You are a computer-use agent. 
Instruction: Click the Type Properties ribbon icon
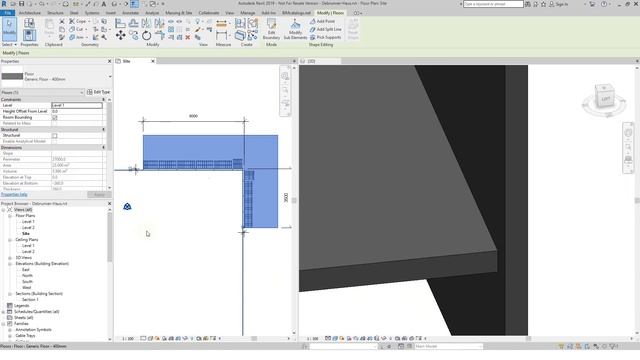[x=29, y=23]
